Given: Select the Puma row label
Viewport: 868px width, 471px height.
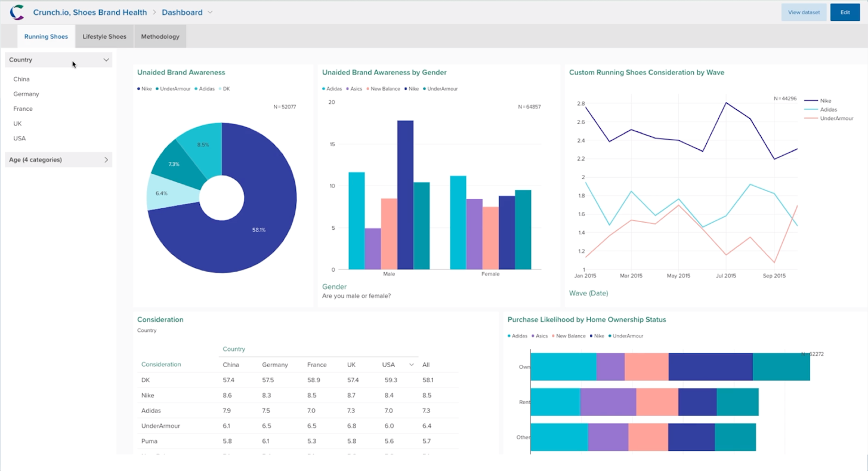Looking at the screenshot, I should pos(150,441).
